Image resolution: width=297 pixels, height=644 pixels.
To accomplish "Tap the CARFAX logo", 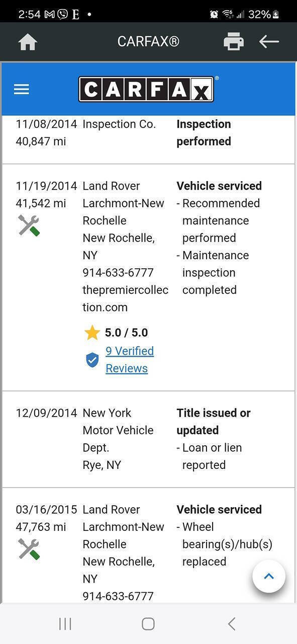I will click(x=146, y=89).
